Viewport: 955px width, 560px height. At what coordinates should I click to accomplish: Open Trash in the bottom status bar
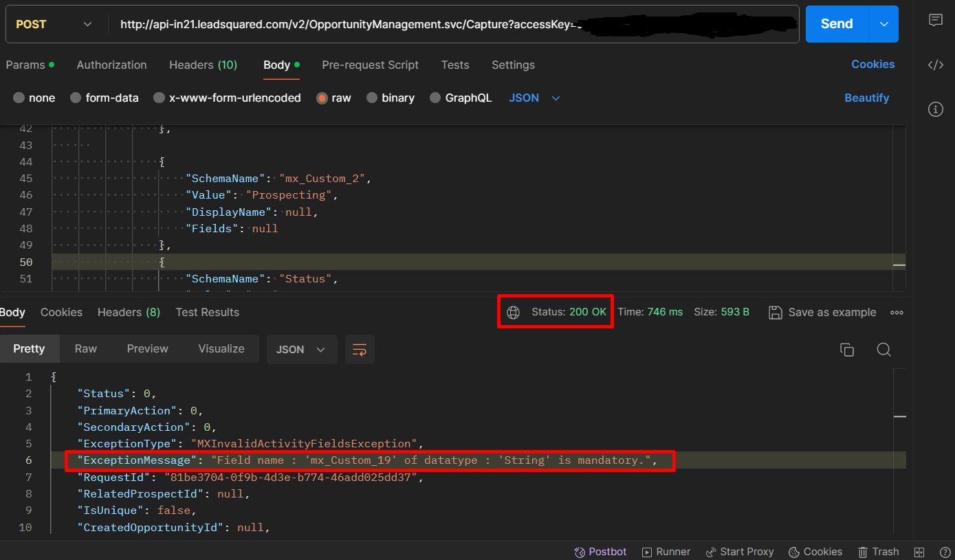(878, 552)
